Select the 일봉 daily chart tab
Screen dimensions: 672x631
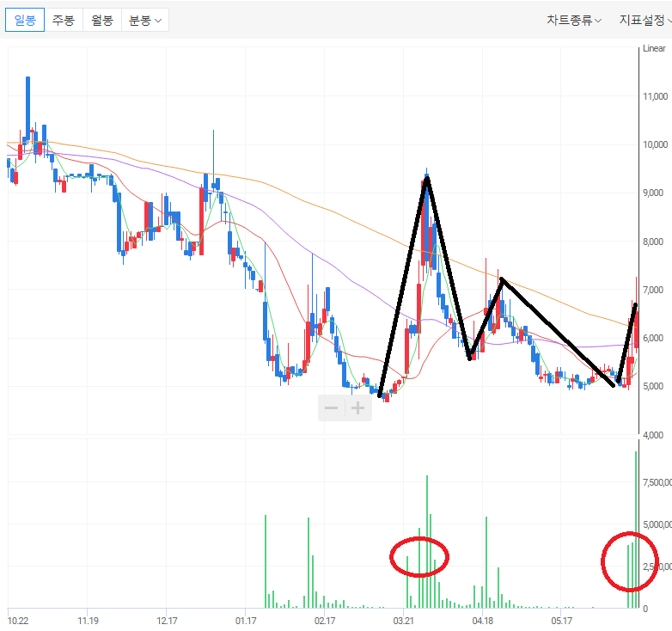pyautogui.click(x=25, y=20)
